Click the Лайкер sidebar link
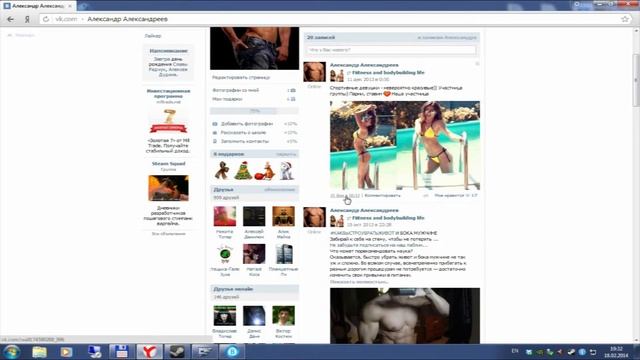 click(153, 36)
